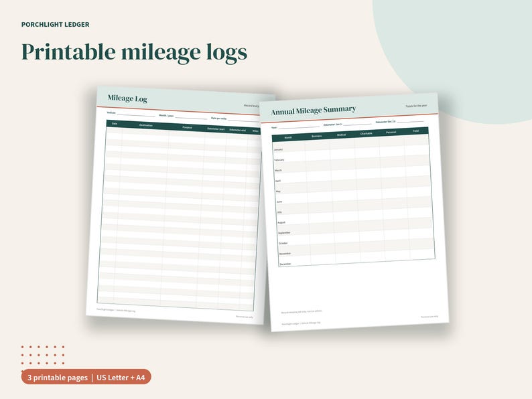
Task: Click the 'Rate per mile' label
Action: click(219, 118)
